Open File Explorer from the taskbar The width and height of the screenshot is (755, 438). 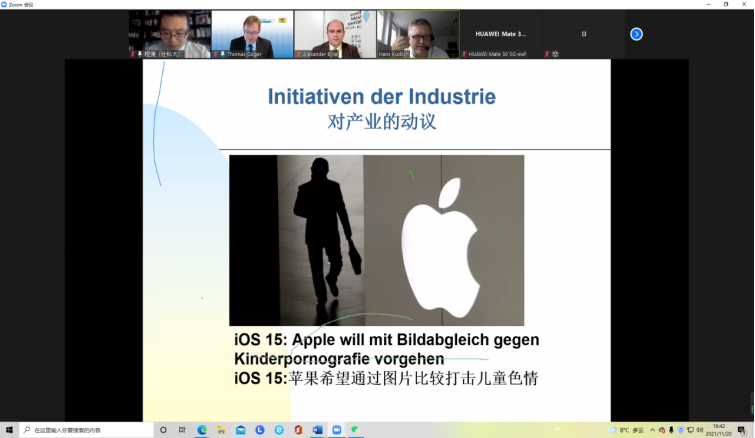tap(221, 430)
